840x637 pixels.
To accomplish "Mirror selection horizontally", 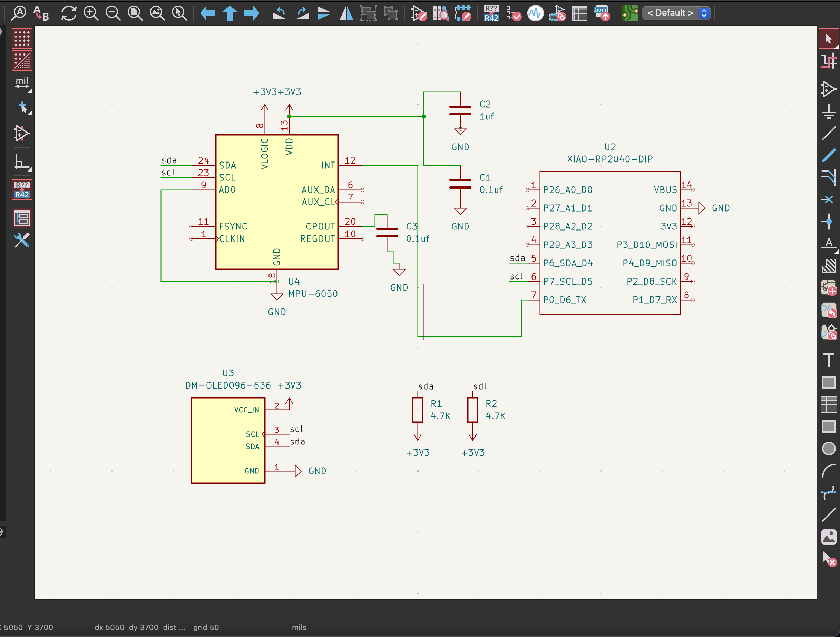I will [346, 13].
